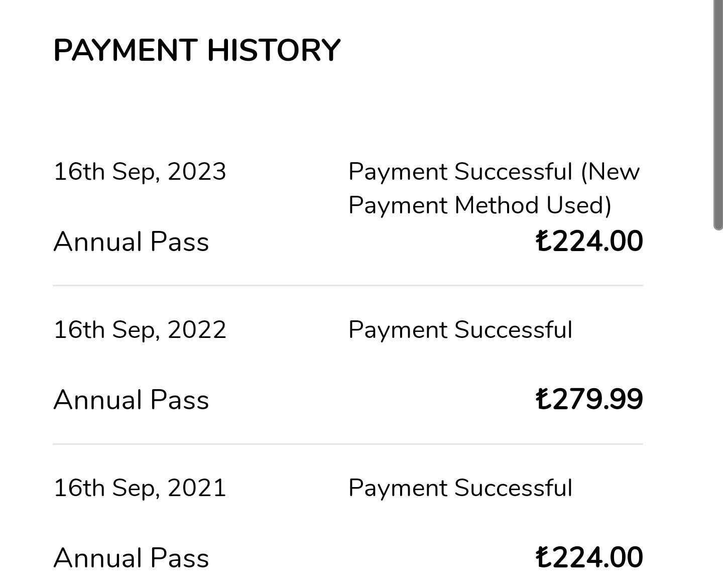The image size is (723, 588).
Task: Select the ₺224.00 amount for 2023
Action: 589,241
